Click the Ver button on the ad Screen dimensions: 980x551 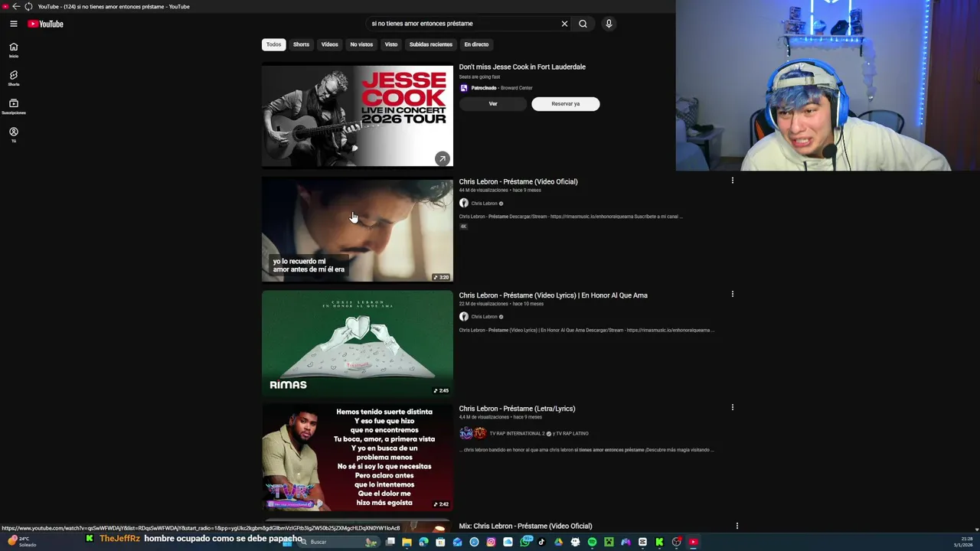(493, 104)
